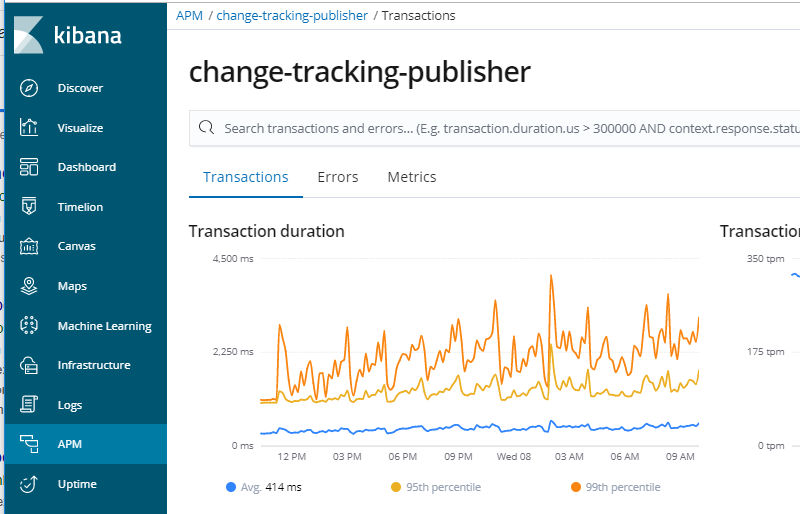Click the Wed 08 time axis label

514,457
